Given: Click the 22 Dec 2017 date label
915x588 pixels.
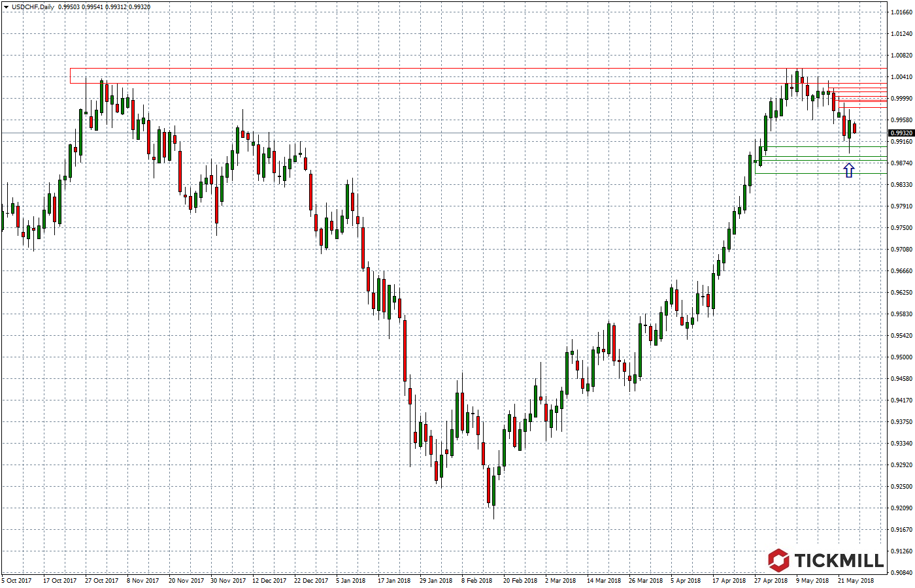Looking at the screenshot, I should coord(311,580).
